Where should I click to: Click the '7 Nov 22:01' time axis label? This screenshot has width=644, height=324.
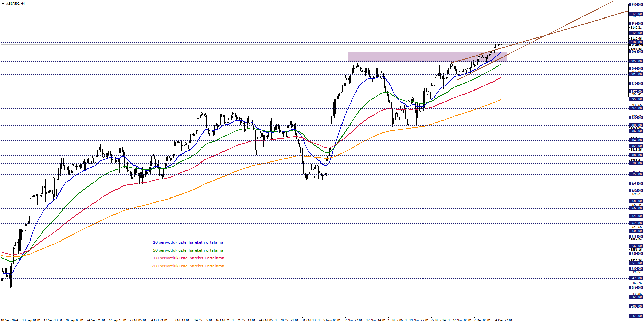click(x=354, y=320)
